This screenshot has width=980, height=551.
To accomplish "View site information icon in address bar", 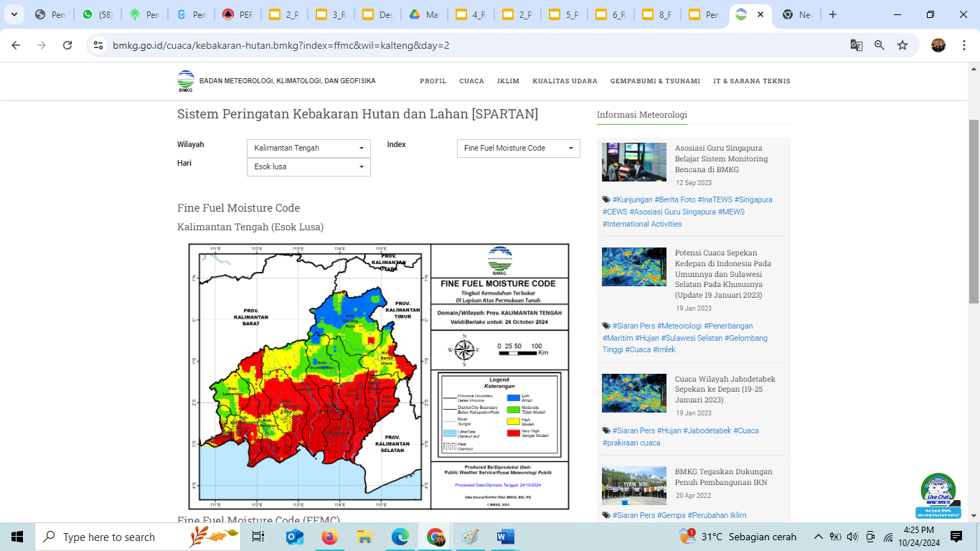I will 99,45.
